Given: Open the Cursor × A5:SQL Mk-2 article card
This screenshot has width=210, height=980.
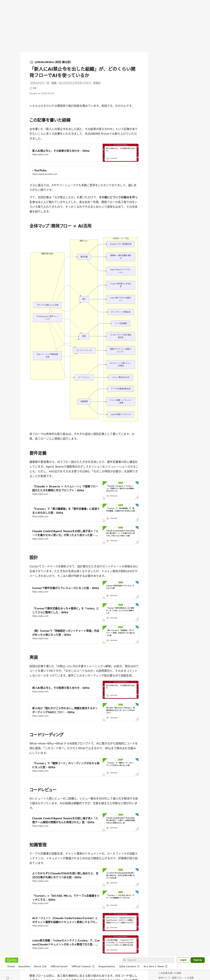Looking at the screenshot, I should point(84,900).
